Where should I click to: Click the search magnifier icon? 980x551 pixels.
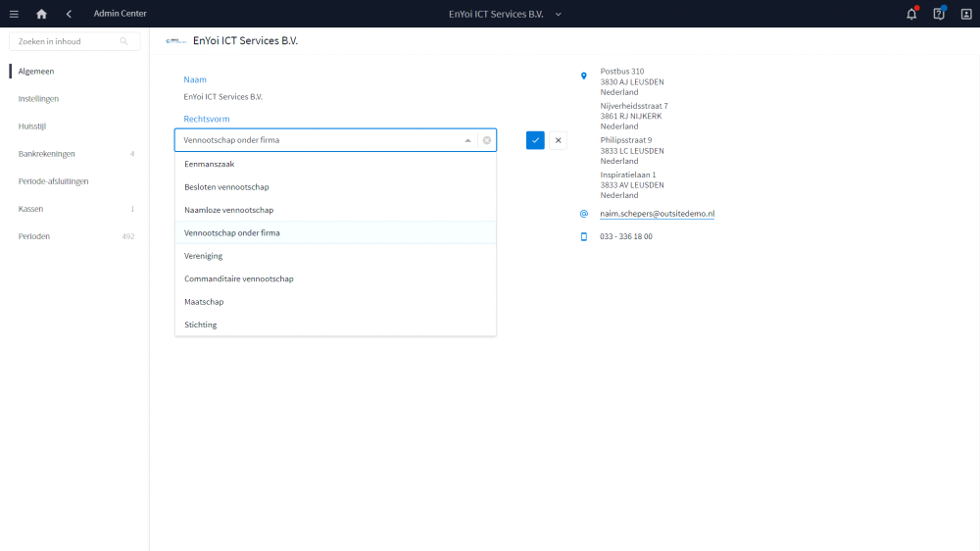click(x=123, y=41)
